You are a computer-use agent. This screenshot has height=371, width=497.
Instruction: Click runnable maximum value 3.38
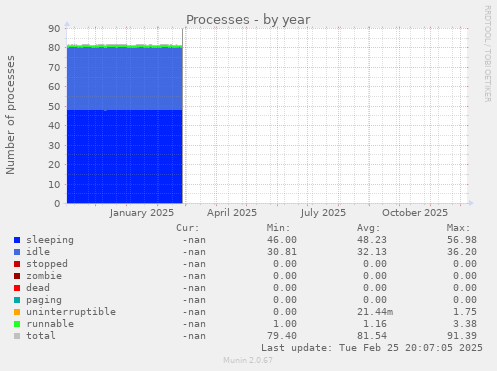[465, 324]
